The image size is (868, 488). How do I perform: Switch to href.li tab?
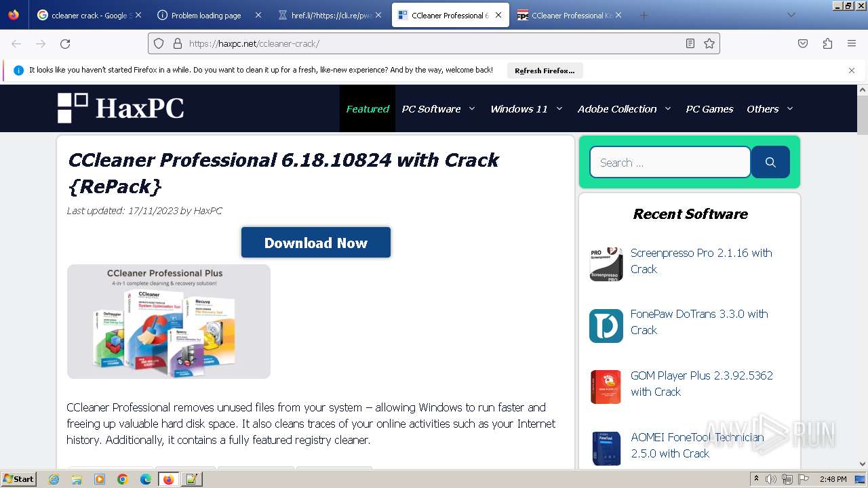[330, 15]
